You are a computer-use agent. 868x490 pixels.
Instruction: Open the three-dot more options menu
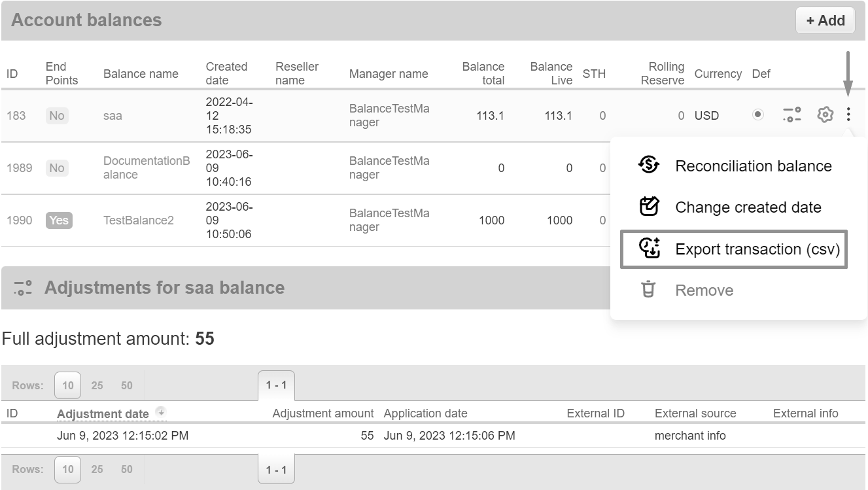848,115
